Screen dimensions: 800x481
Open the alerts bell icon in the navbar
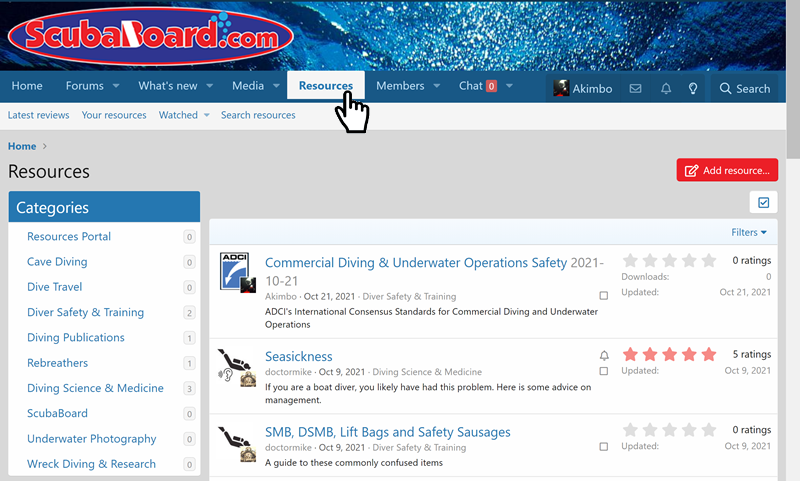666,89
